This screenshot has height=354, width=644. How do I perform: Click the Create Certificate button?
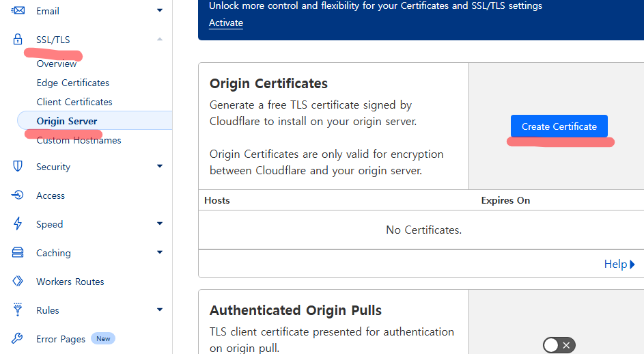pyautogui.click(x=559, y=126)
